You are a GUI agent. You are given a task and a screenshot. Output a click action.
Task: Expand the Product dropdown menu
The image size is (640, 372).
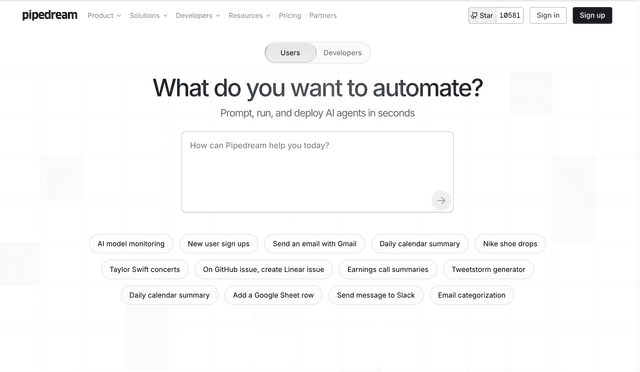click(104, 16)
